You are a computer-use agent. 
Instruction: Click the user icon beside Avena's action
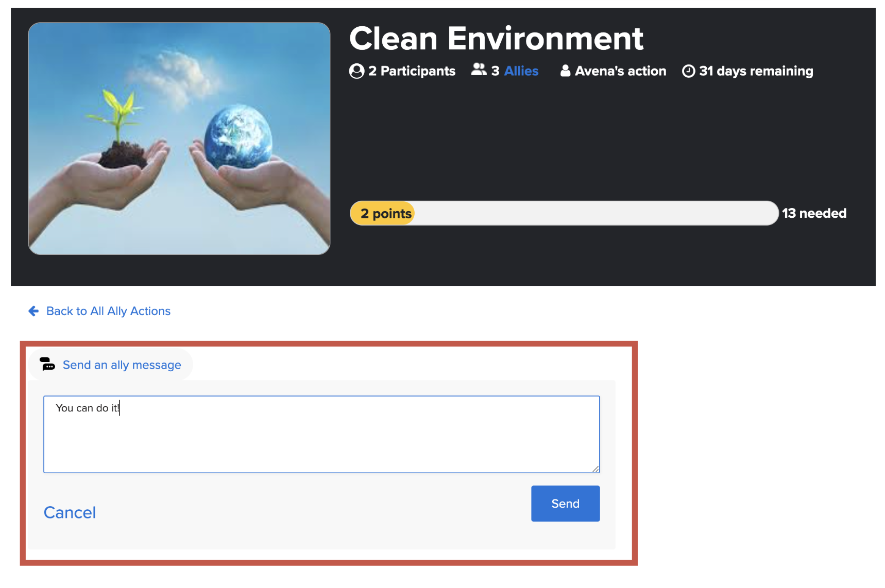tap(565, 71)
